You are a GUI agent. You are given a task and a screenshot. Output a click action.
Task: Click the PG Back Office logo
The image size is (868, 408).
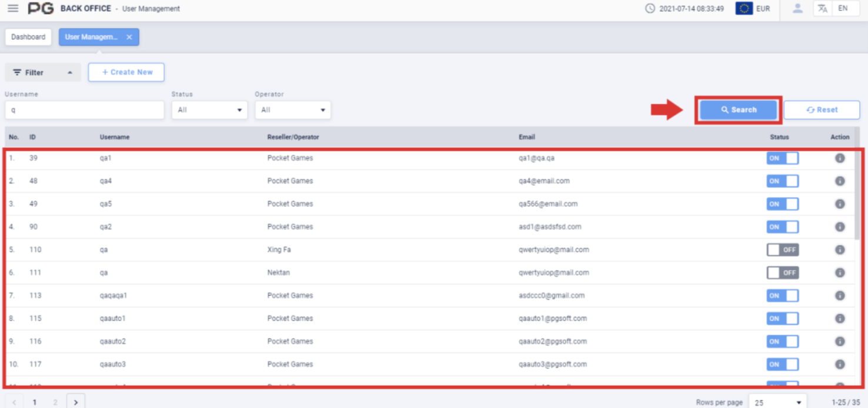coord(41,8)
